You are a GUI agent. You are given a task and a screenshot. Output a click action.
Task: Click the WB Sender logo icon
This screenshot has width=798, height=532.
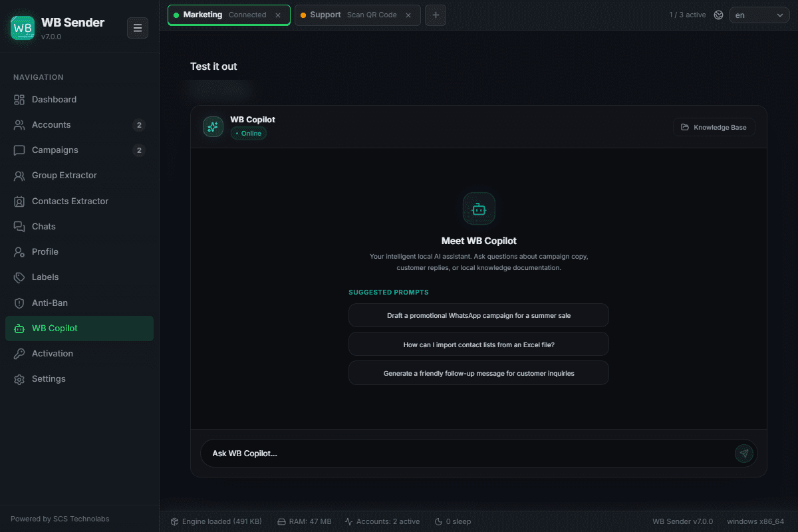point(23,28)
